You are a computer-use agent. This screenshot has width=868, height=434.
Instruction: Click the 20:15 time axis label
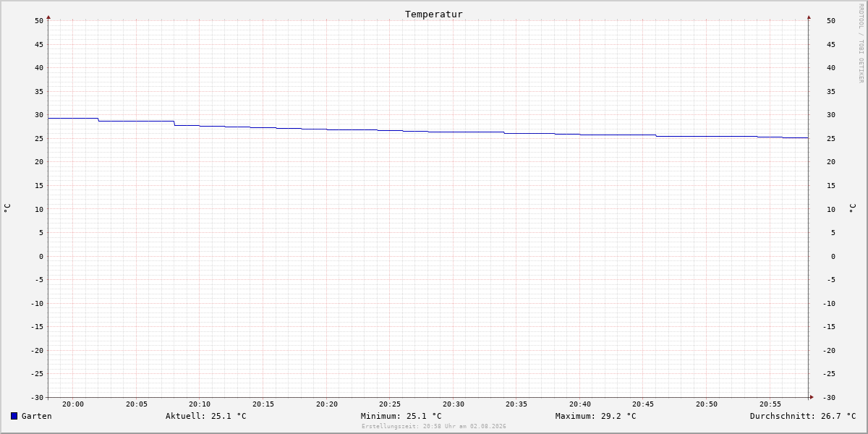coord(263,404)
